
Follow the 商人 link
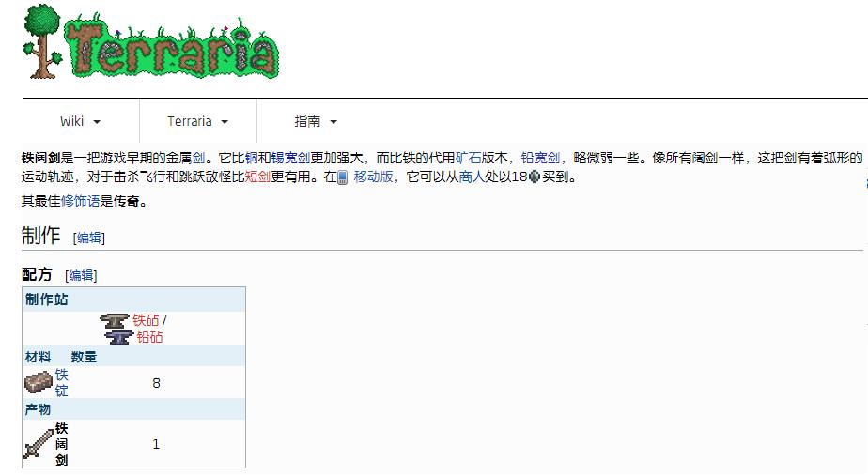pyautogui.click(x=472, y=177)
